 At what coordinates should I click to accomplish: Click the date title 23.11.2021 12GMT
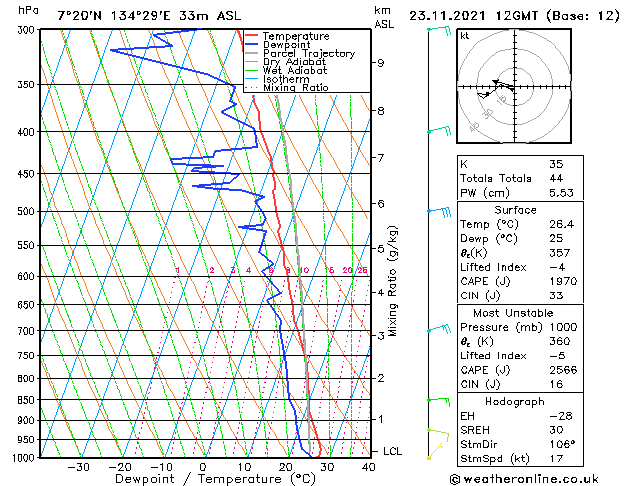[x=473, y=16]
